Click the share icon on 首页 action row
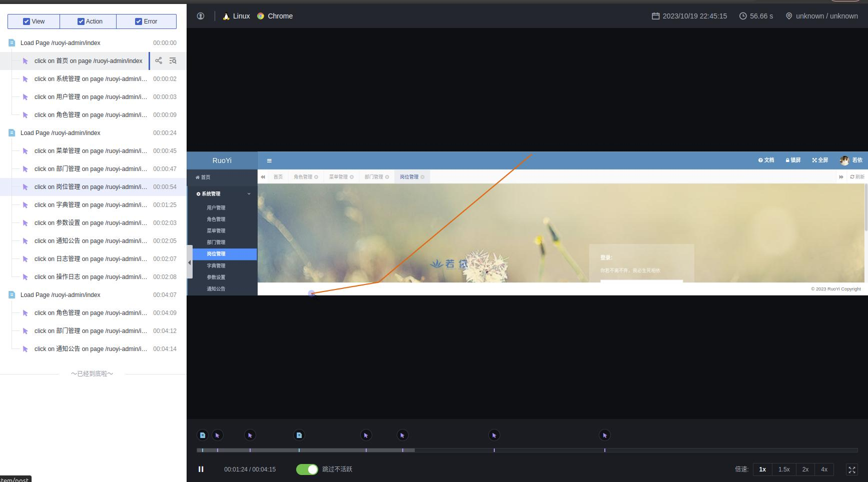This screenshot has height=482, width=868. (x=159, y=60)
